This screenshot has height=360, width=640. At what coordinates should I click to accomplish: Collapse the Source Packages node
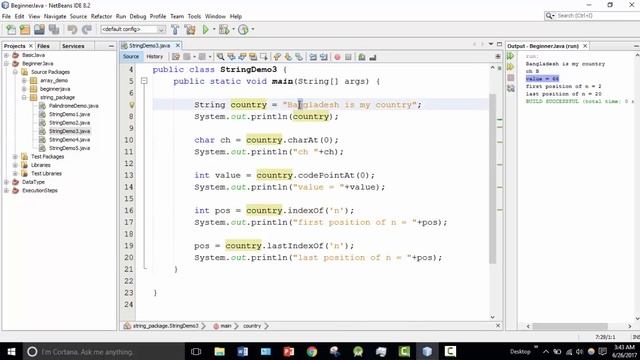(x=15, y=72)
